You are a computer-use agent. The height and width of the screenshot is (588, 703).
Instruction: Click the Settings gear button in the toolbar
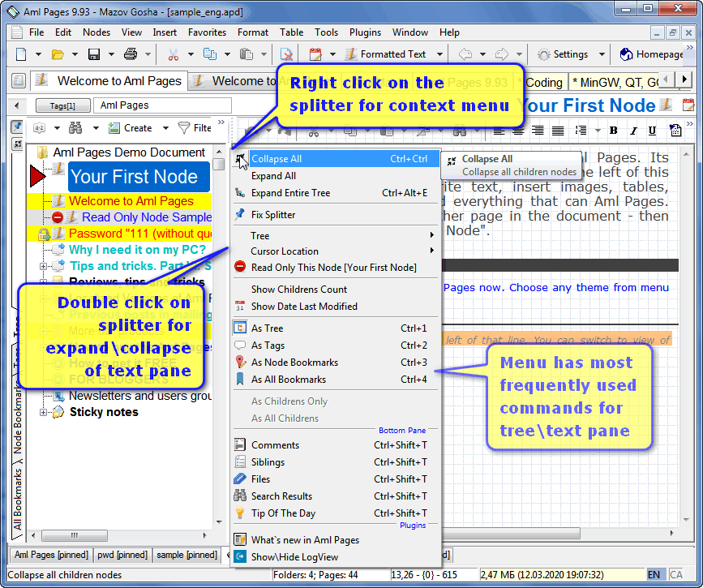(564, 54)
